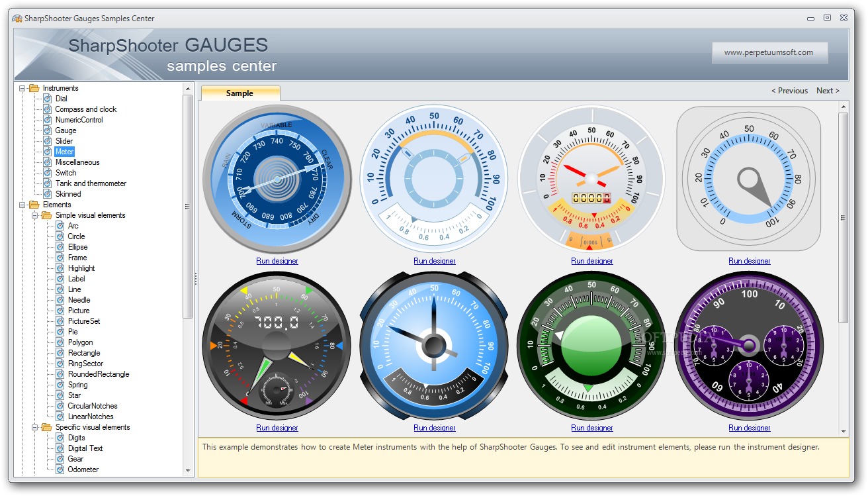Viewport: 868px width, 496px height.
Task: Click the icon beside Frame element
Action: [x=60, y=258]
